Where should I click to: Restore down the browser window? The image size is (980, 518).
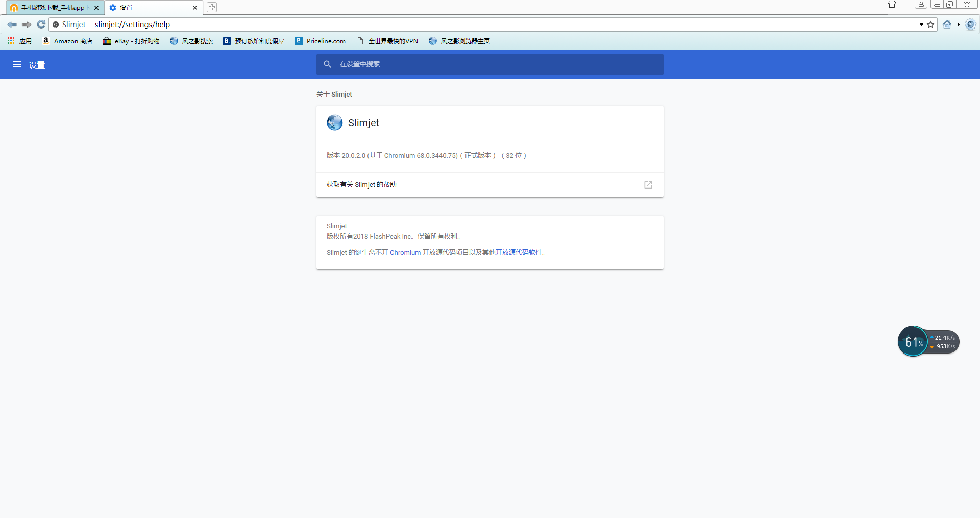pyautogui.click(x=949, y=4)
